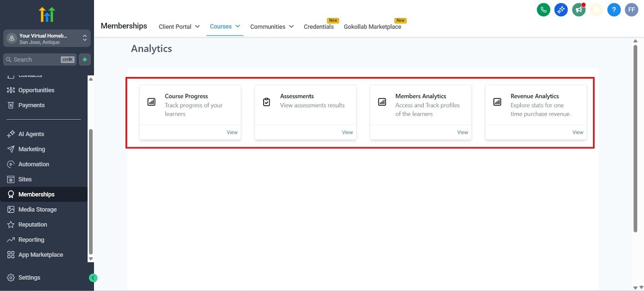The width and height of the screenshot is (644, 291).
Task: Open the Gokollab Marketplace tab
Action: [x=372, y=27]
